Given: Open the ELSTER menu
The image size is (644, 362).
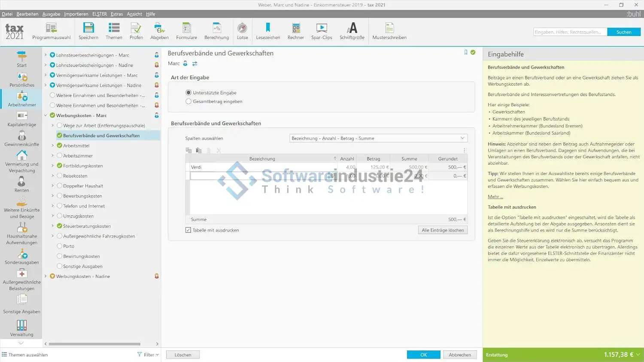Looking at the screenshot, I should coord(99,14).
